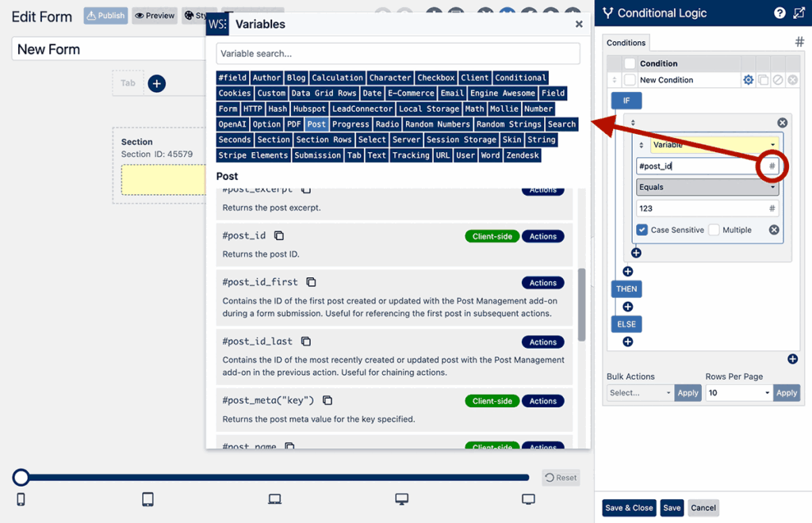The height and width of the screenshot is (523, 812).
Task: Close the Variables popup
Action: (579, 24)
